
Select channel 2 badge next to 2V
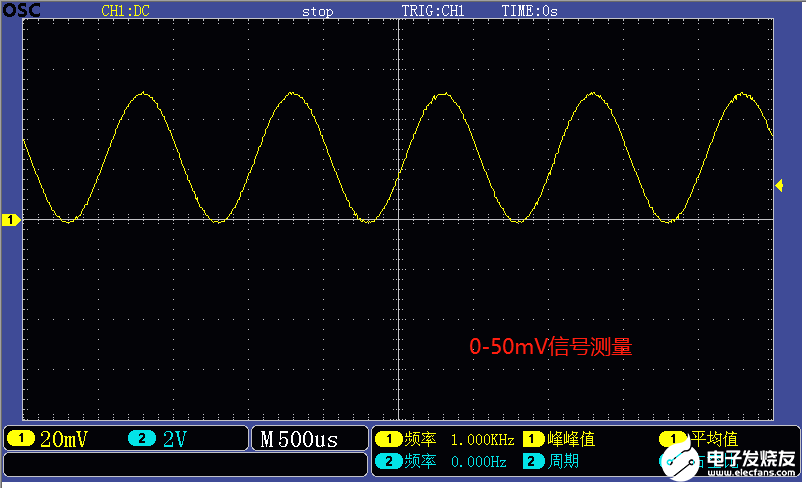pos(142,439)
